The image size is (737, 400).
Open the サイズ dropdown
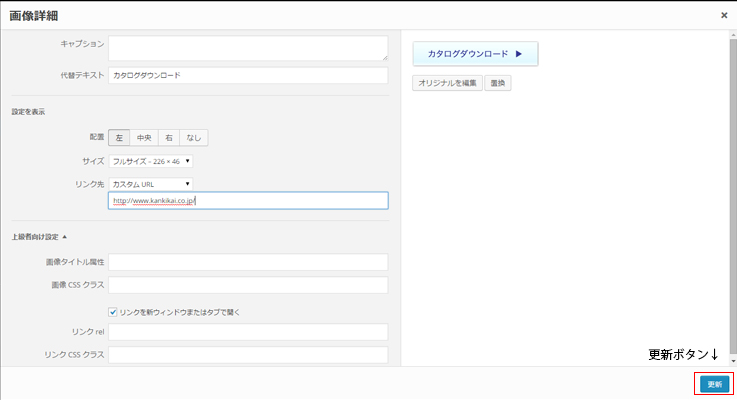[151, 161]
